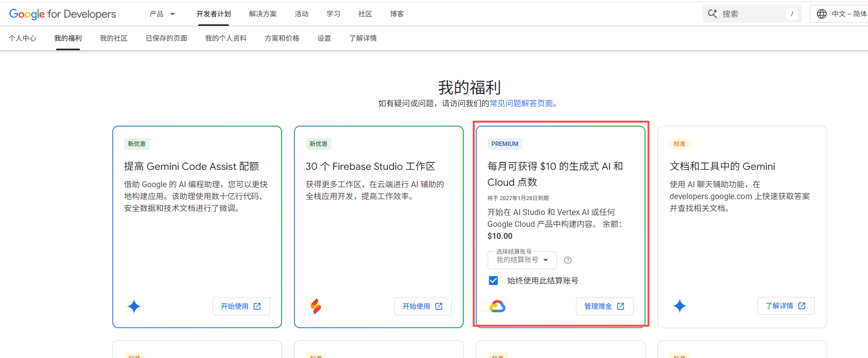Viewport: 868px width, 358px height.
Task: Click the Google for Developers logo
Action: click(x=63, y=14)
